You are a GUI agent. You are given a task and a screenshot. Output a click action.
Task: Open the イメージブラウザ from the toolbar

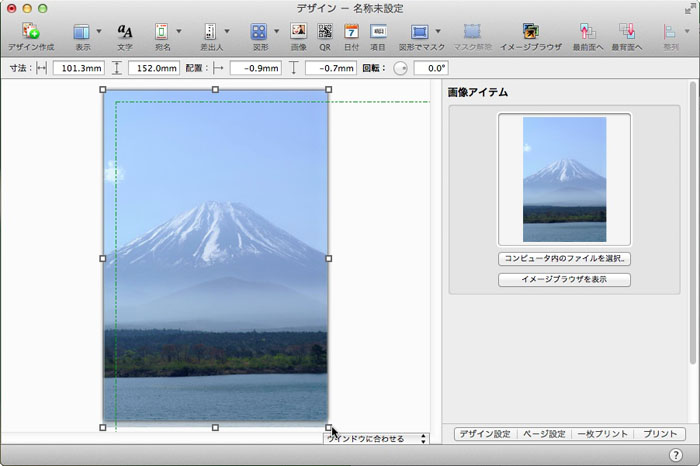[x=529, y=32]
